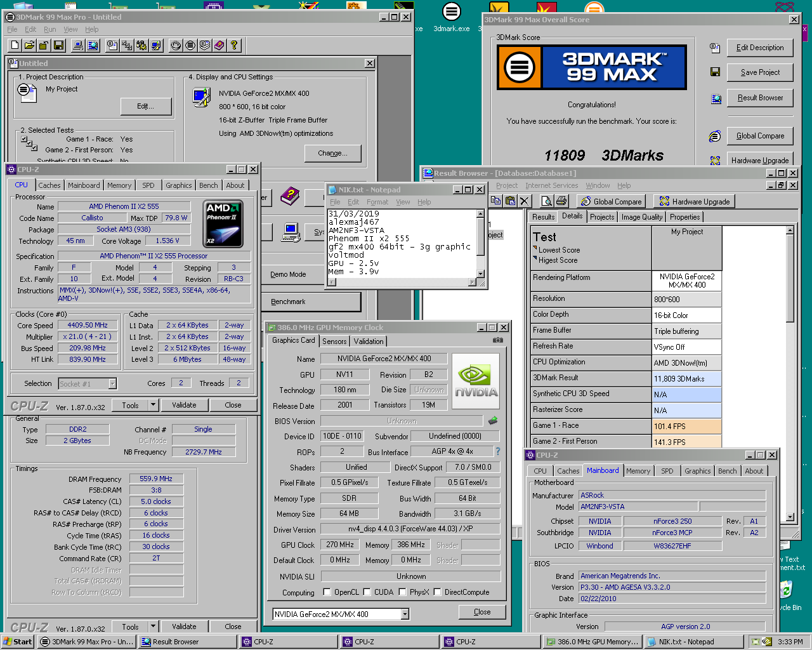
Task: Click the icon left of Edit Description button
Action: (x=715, y=48)
